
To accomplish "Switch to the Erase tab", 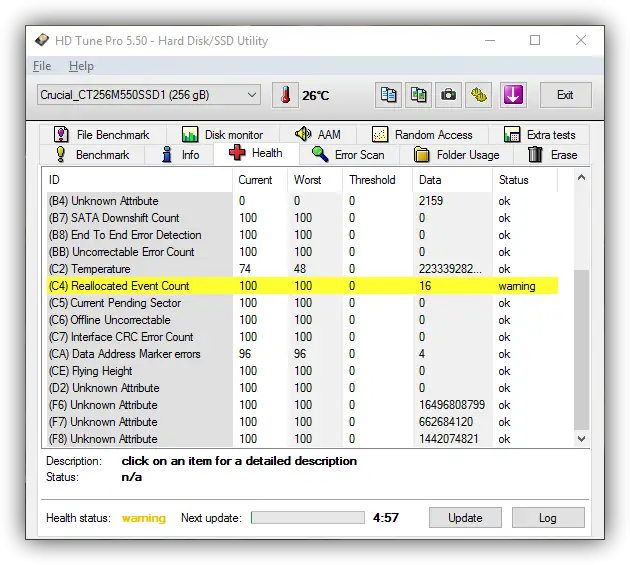I will tap(552, 155).
